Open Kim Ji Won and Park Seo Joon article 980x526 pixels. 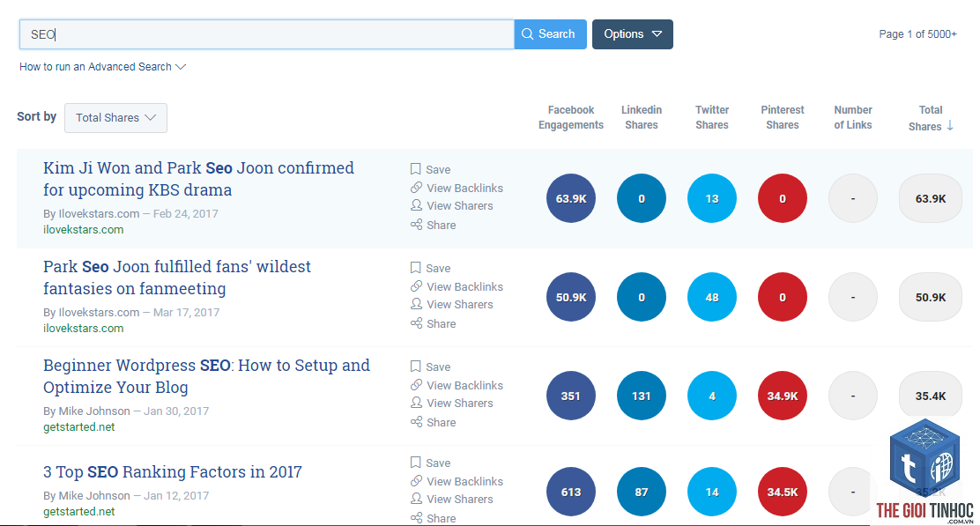click(199, 179)
